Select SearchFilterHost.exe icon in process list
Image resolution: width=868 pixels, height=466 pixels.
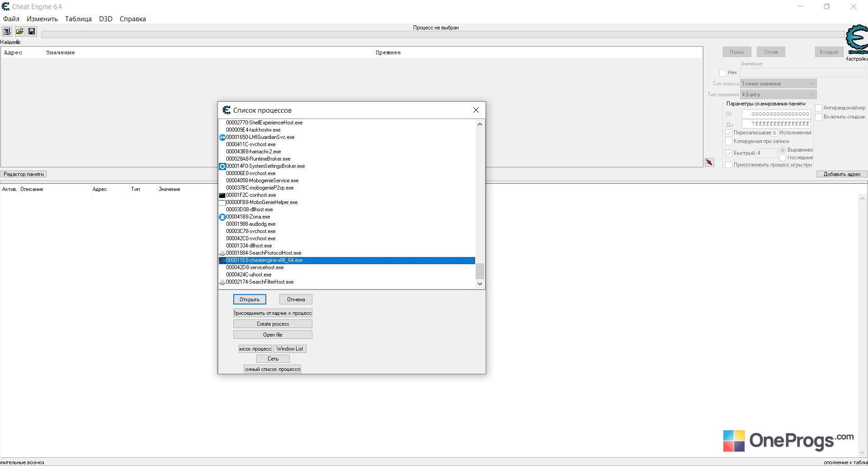222,282
